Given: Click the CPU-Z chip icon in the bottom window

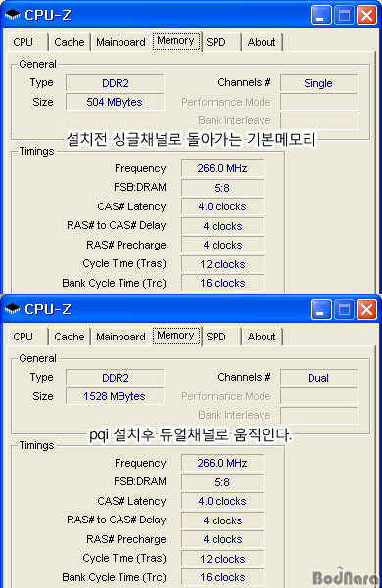Looking at the screenshot, I should pos(12,310).
